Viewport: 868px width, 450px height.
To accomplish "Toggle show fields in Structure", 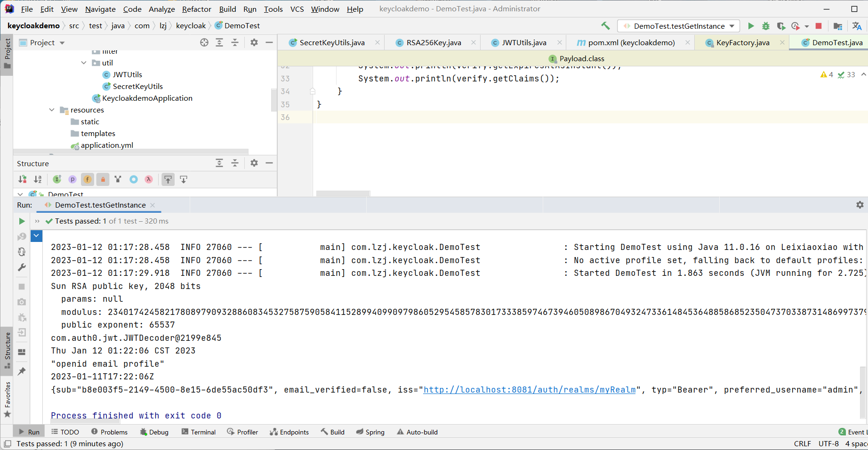I will [x=88, y=179].
